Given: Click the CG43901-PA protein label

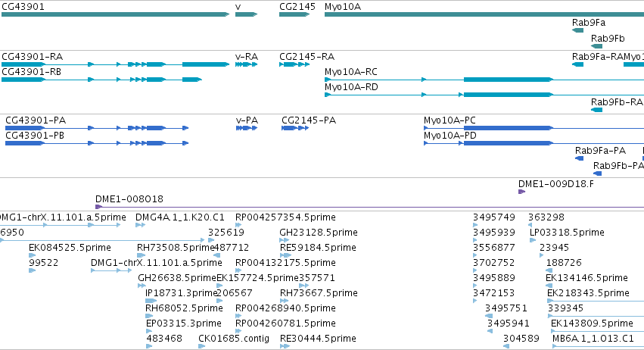Looking at the screenshot, I should pyautogui.click(x=36, y=120).
